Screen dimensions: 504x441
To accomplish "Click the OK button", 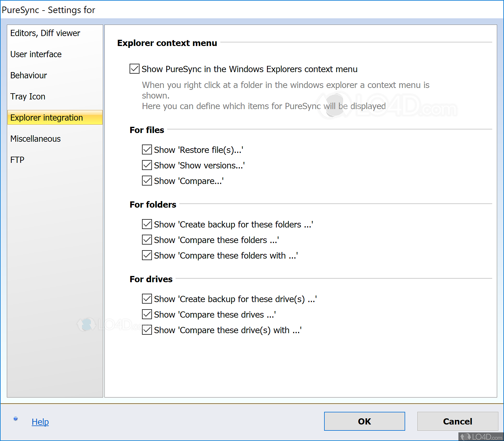I will point(364,421).
